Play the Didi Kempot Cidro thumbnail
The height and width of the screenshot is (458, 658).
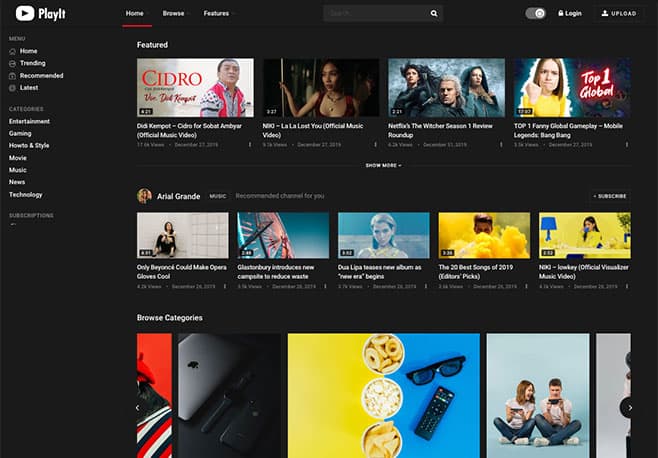tap(195, 88)
